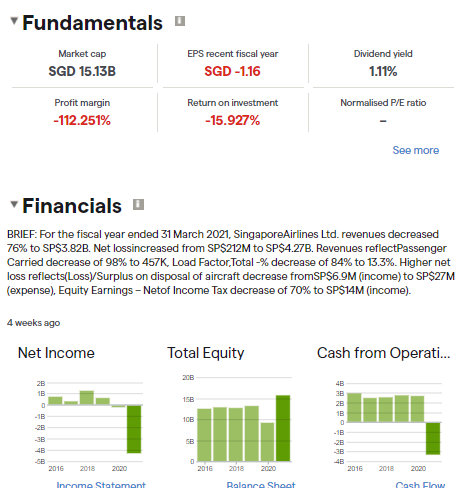Click the Normalised P/E ratio cell
Image resolution: width=471 pixels, height=503 pixels.
pyautogui.click(x=383, y=112)
